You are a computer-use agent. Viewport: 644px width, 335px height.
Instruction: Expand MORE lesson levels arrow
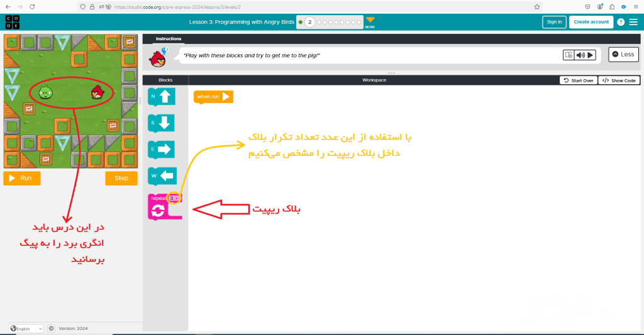pyautogui.click(x=370, y=22)
